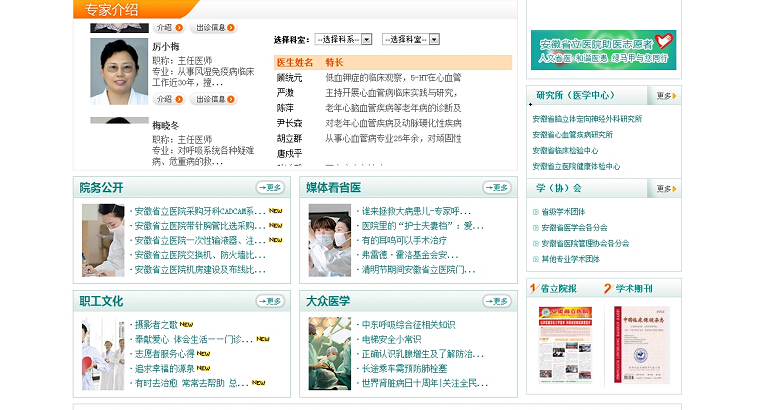The image size is (760, 410).
Task: Click 更多 icon in 职工文化 panel
Action: pos(269,301)
